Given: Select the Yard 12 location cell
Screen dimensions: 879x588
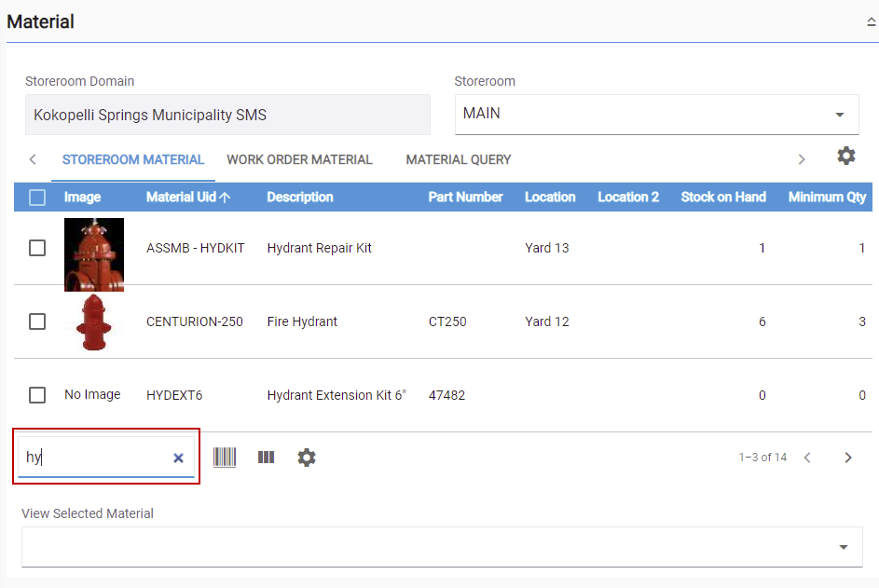Looking at the screenshot, I should (x=546, y=321).
